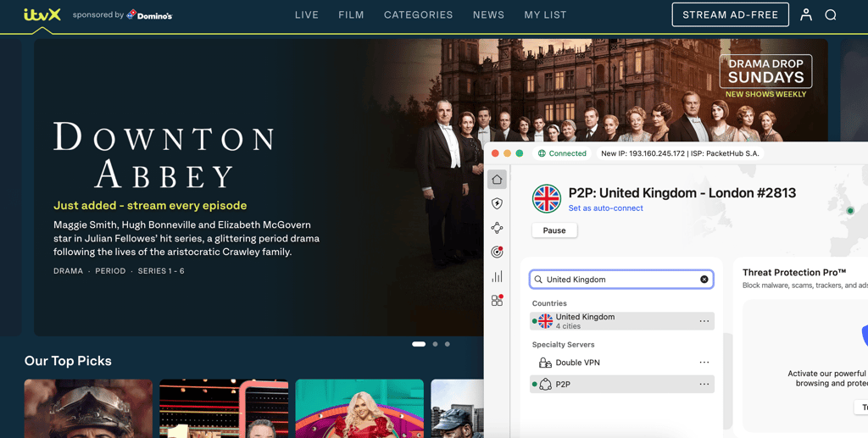Select the third carousel dot
The image size is (868, 438).
coord(448,344)
